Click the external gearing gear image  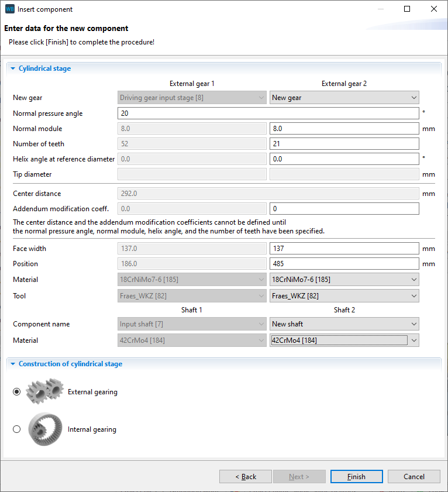pyautogui.click(x=45, y=391)
